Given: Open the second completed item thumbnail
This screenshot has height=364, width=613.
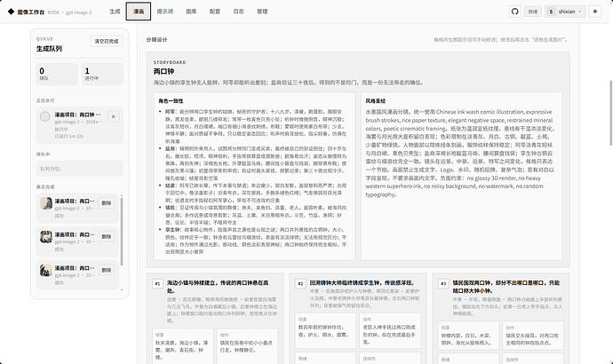Looking at the screenshot, I should tap(46, 237).
